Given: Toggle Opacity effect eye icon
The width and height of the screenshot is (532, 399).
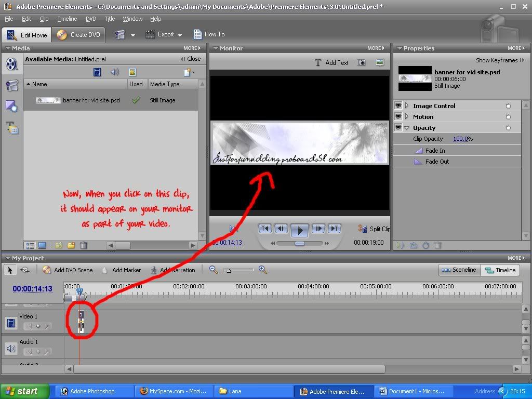Looking at the screenshot, I should 398,128.
